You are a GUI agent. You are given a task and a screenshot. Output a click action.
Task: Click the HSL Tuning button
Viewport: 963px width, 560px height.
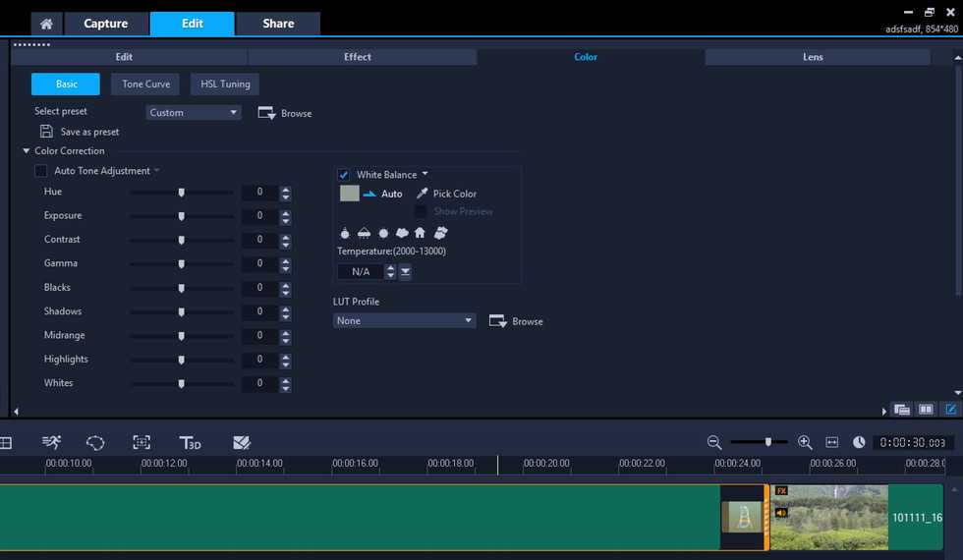click(225, 84)
